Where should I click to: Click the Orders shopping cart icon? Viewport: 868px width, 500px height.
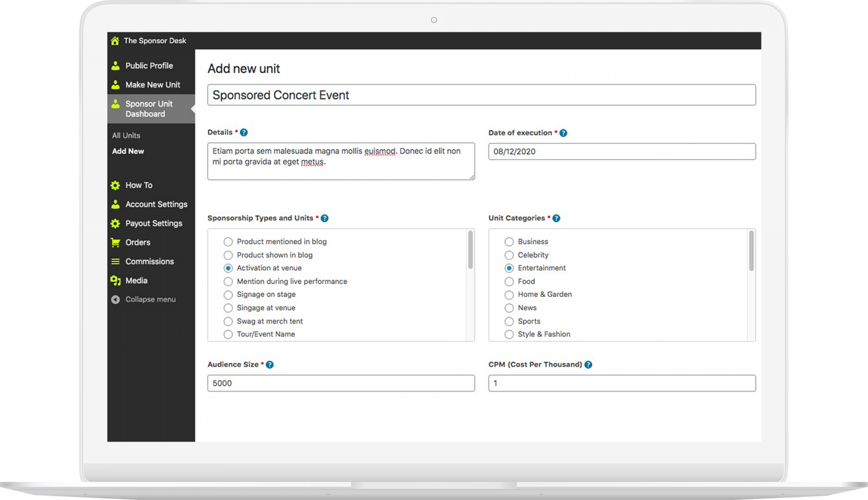click(115, 242)
